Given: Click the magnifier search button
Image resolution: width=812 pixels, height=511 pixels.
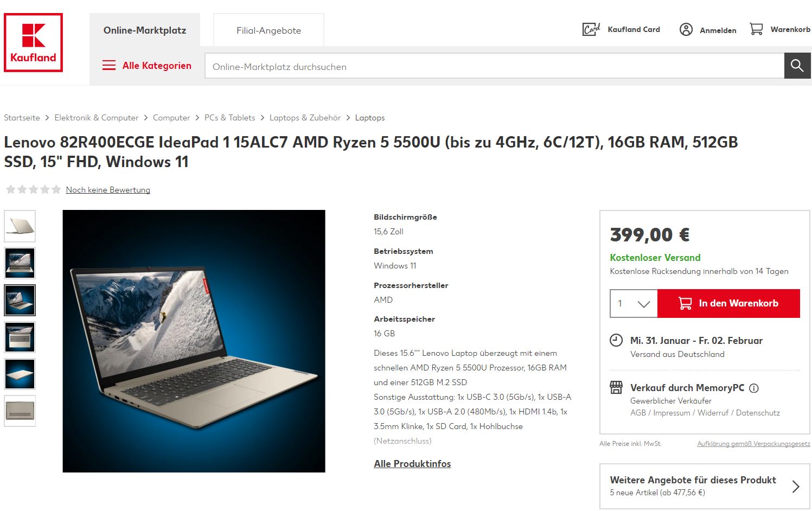Looking at the screenshot, I should pos(797,66).
